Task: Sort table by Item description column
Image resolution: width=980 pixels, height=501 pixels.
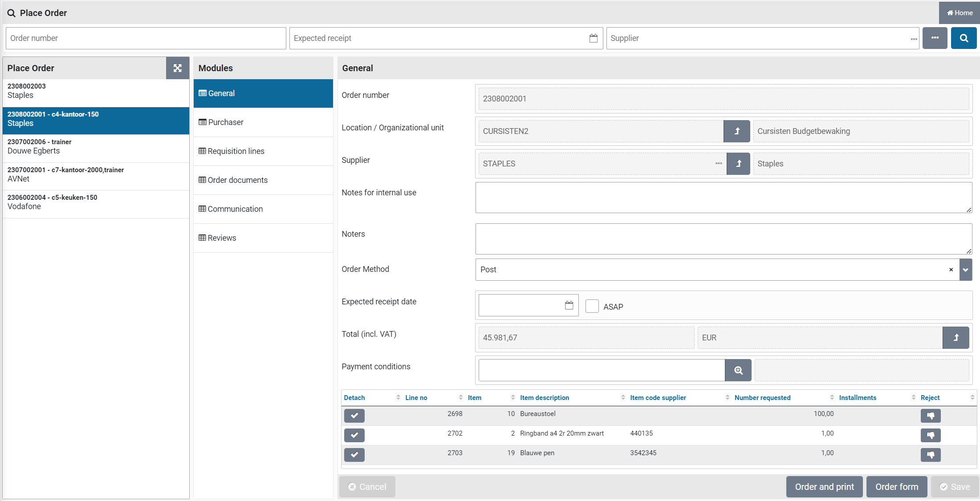Action: pyautogui.click(x=544, y=398)
